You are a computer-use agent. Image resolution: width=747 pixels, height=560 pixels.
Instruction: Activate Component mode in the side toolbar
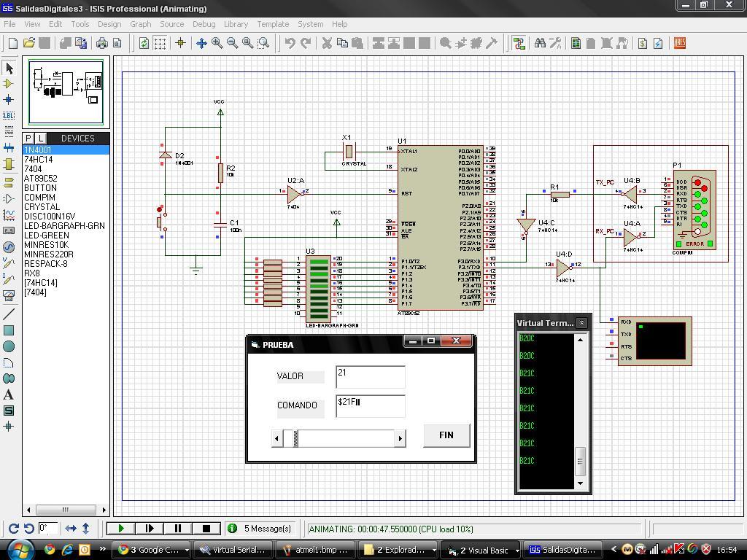tap(9, 83)
